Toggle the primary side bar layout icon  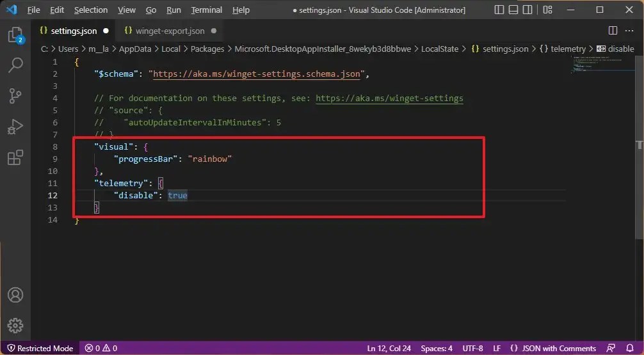coord(499,10)
